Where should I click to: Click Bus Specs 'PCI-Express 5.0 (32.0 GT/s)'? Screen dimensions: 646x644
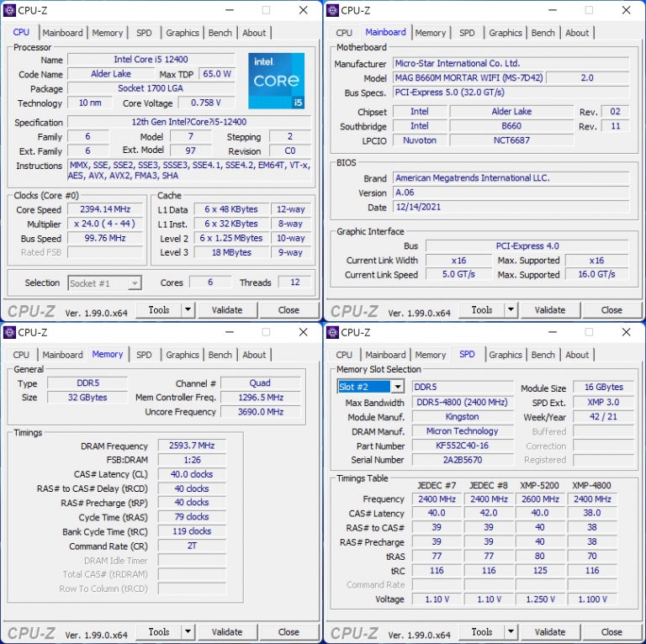tap(511, 92)
